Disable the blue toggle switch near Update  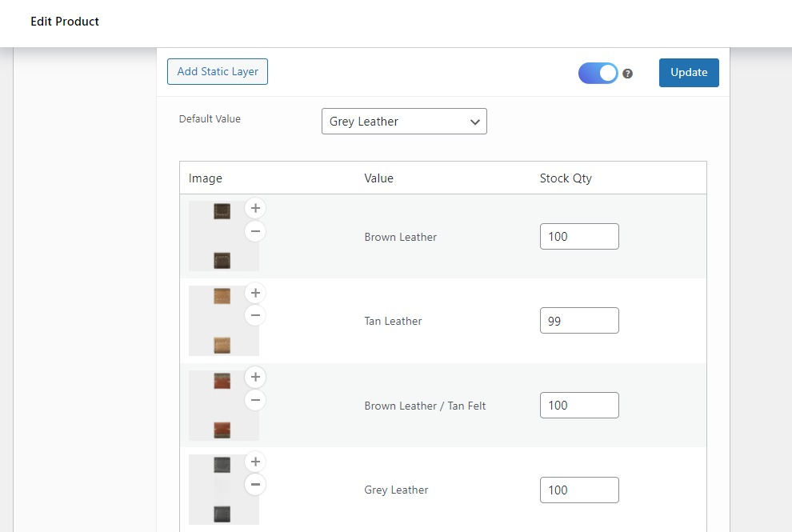(598, 73)
